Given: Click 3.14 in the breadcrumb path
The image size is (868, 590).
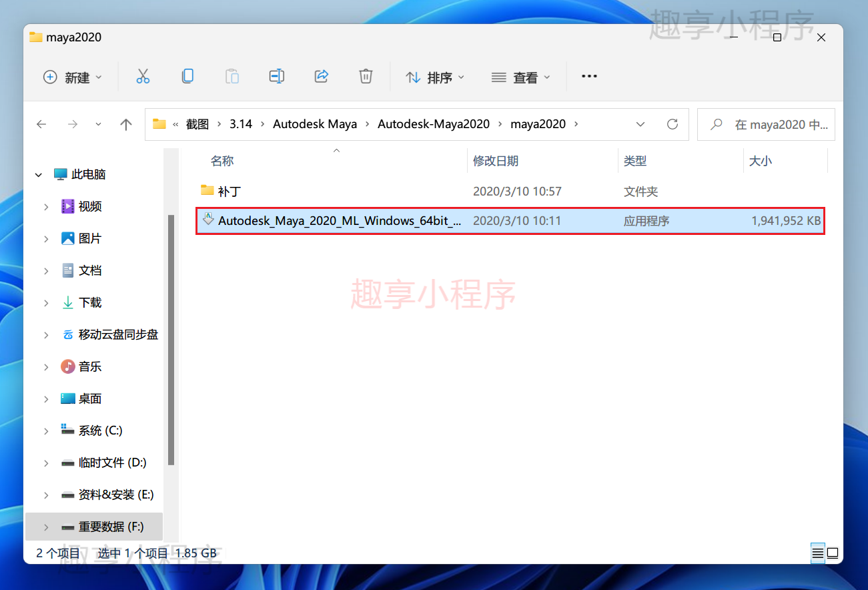Looking at the screenshot, I should [241, 124].
